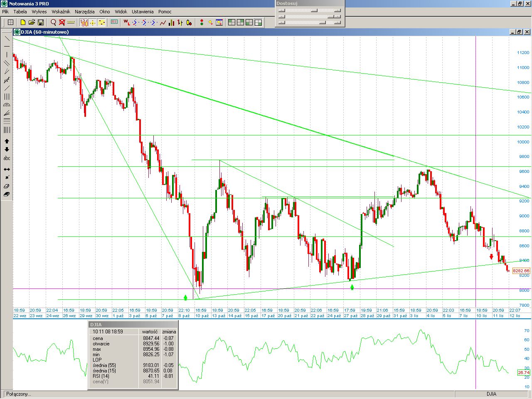Image resolution: width=532 pixels, height=399 pixels.
Task: Select the magnifier zoom tool
Action: 53,22
